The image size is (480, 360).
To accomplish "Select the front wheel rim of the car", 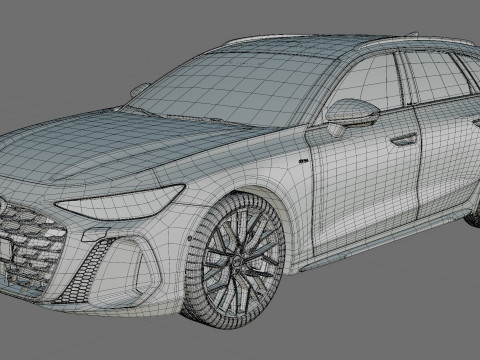I will [x=243, y=260].
